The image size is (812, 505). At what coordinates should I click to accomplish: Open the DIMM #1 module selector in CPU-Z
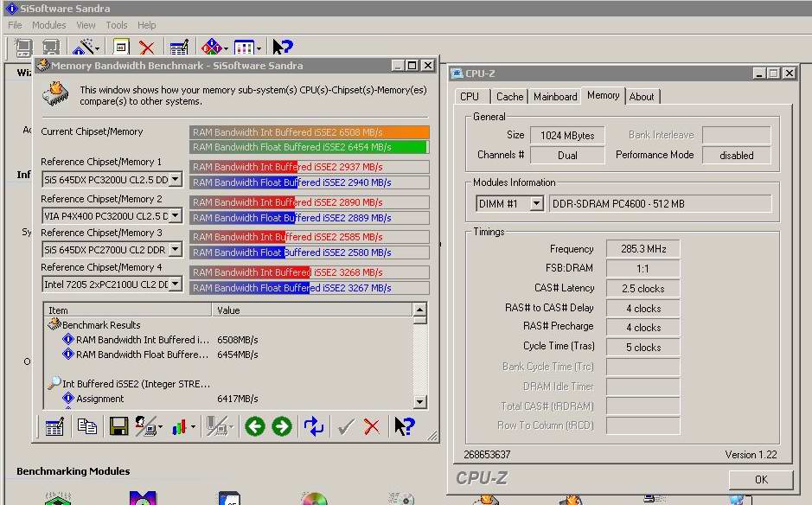(536, 203)
